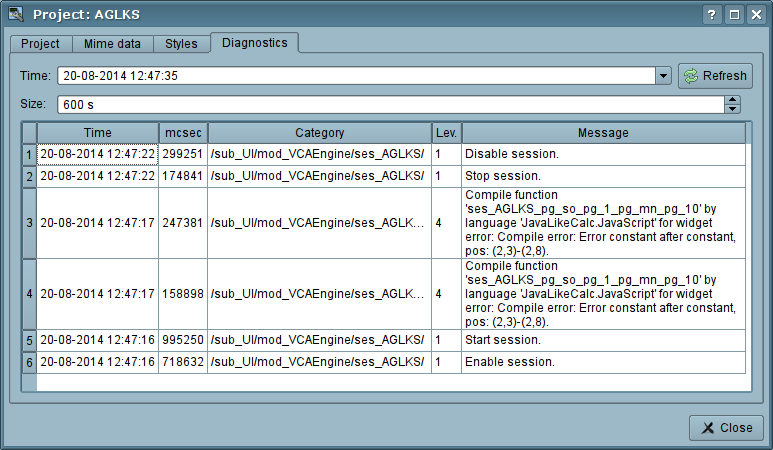
Task: Sort table by Time column header
Action: coord(97,133)
